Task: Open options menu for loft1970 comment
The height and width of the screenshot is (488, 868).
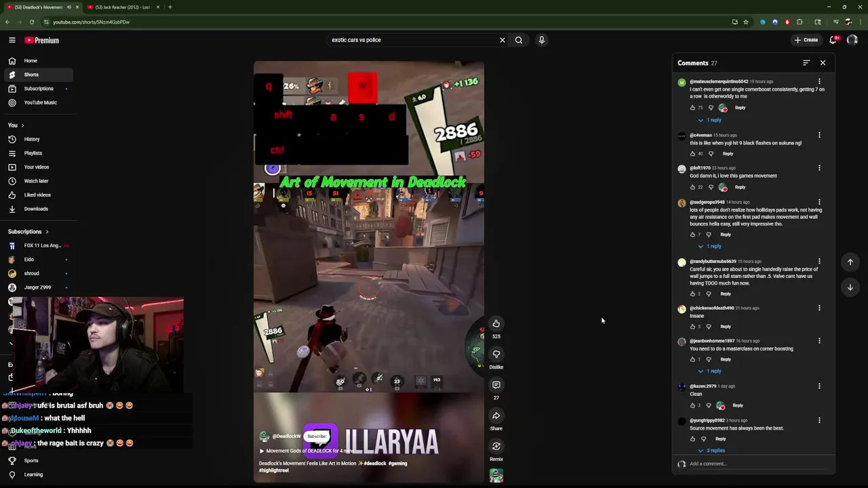Action: tap(819, 168)
